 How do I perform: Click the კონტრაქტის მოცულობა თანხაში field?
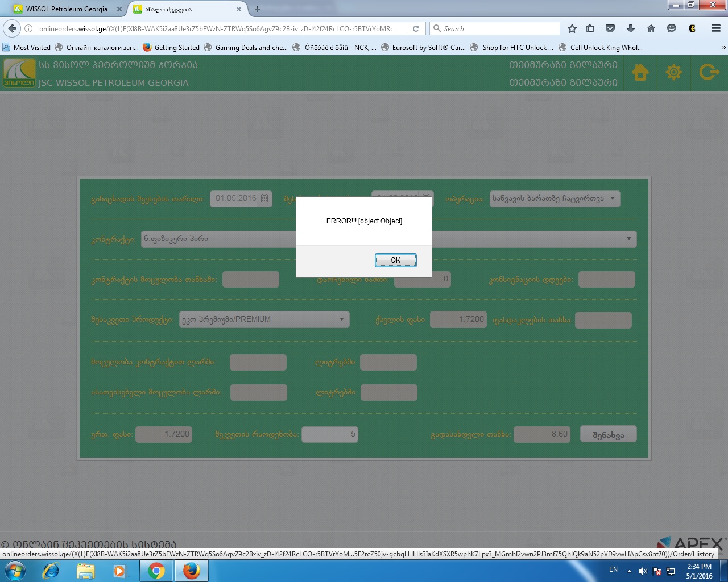251,279
